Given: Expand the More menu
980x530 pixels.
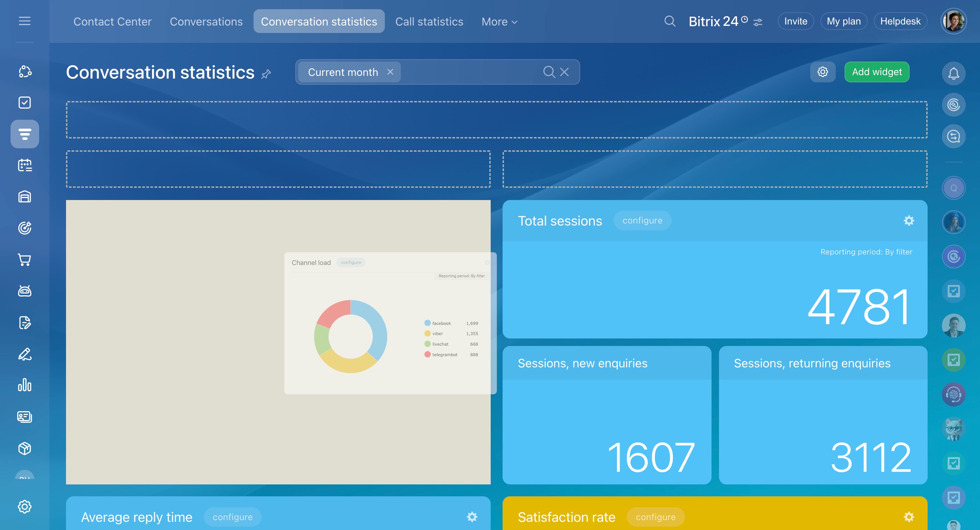Looking at the screenshot, I should [x=499, y=22].
